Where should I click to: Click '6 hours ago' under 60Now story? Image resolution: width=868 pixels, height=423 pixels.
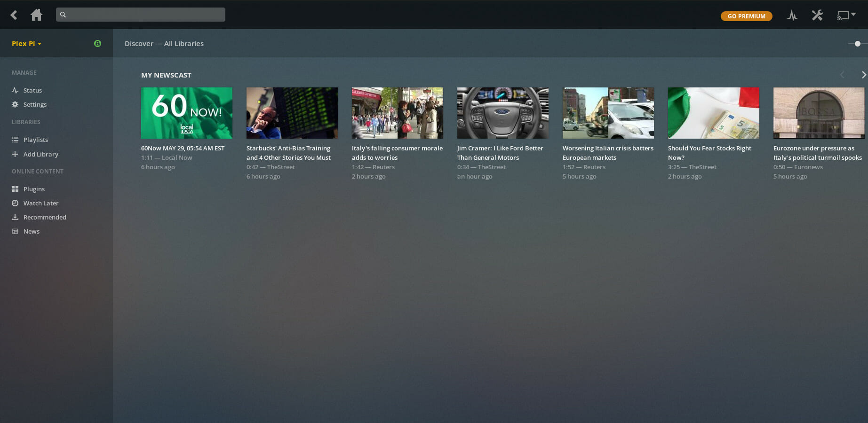[158, 167]
